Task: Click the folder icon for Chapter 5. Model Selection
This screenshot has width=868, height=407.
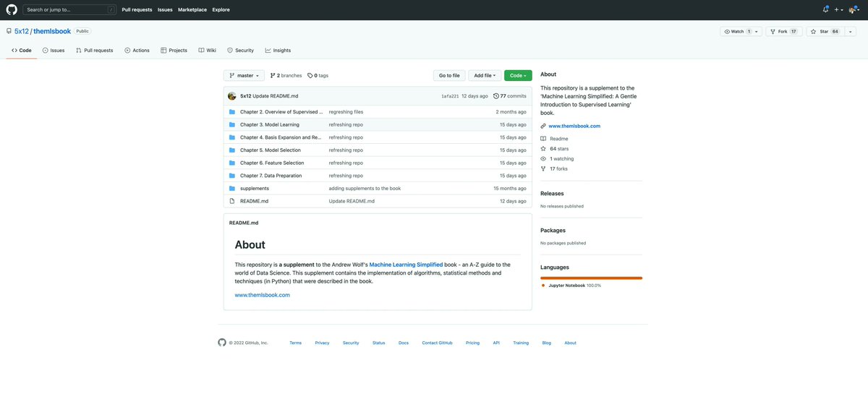Action: point(232,150)
